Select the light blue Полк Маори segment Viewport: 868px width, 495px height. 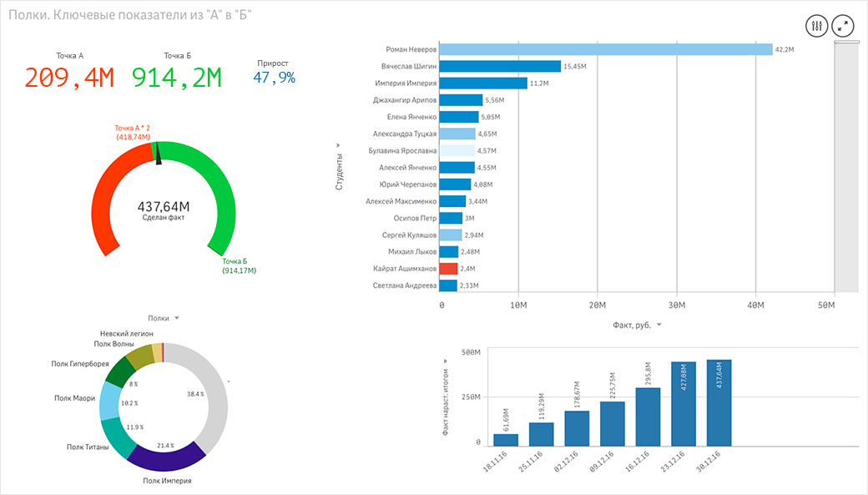coord(110,401)
